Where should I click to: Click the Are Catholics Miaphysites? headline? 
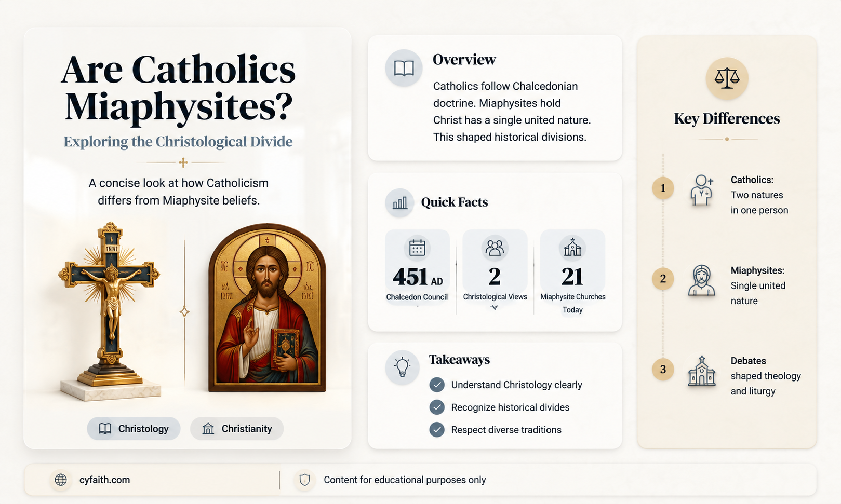tap(178, 88)
